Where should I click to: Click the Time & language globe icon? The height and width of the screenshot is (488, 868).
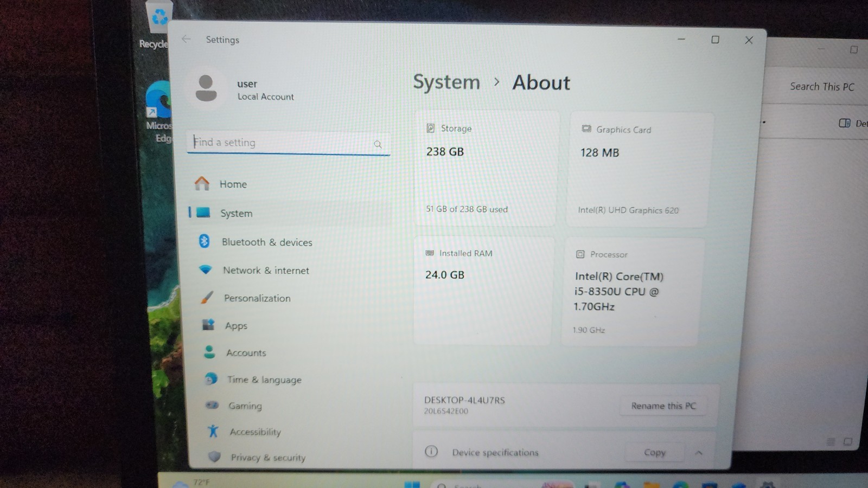click(x=211, y=379)
